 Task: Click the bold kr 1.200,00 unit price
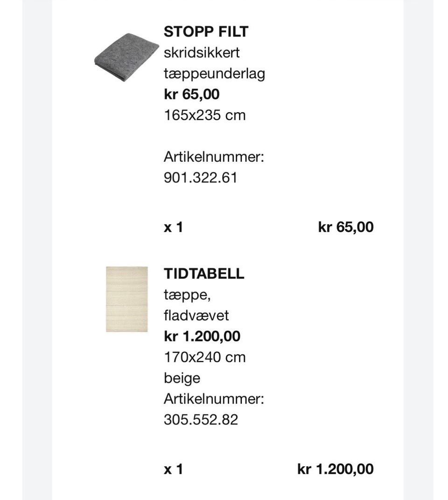[x=202, y=336]
